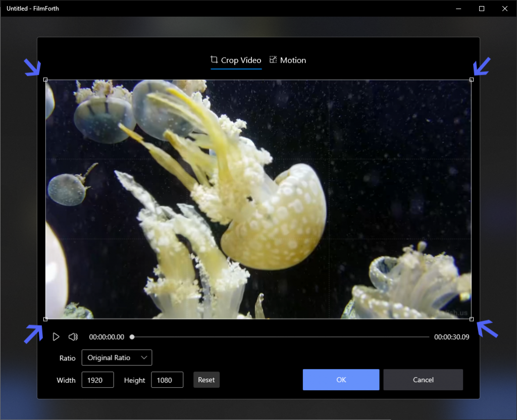Open the Original Ratio dropdown

point(117,357)
